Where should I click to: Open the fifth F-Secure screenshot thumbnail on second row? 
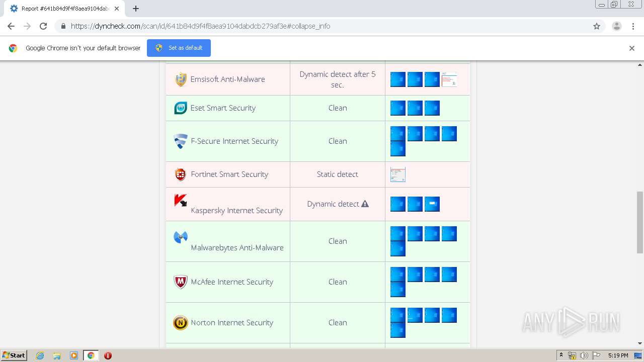tap(398, 149)
